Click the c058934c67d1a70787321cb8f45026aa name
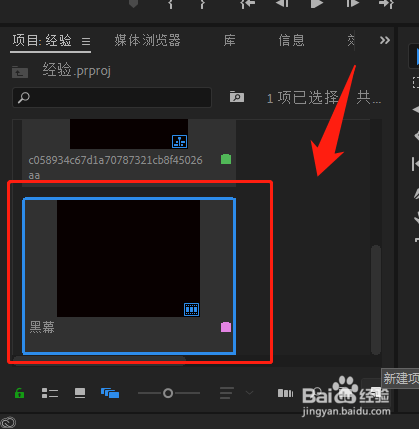This screenshot has height=429, width=419. click(115, 167)
